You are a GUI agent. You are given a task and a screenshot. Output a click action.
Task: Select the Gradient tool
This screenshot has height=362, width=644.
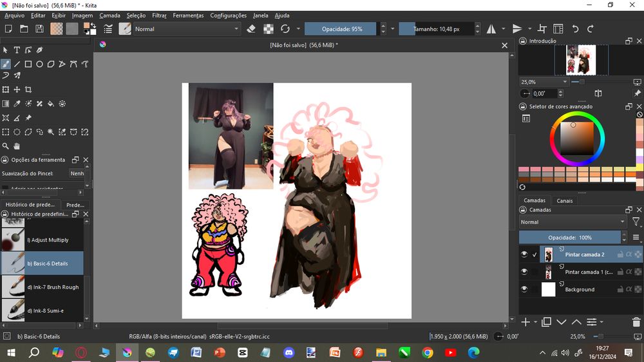5,104
